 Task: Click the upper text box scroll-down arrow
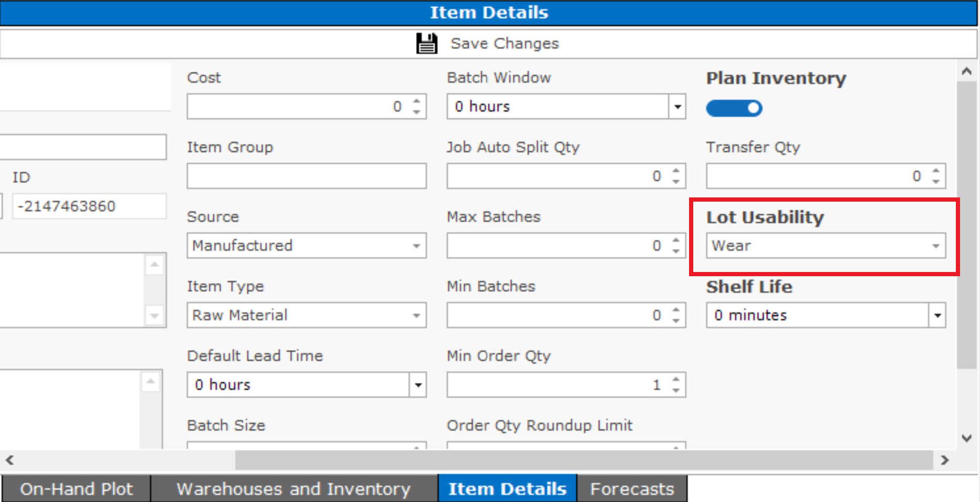tap(154, 316)
